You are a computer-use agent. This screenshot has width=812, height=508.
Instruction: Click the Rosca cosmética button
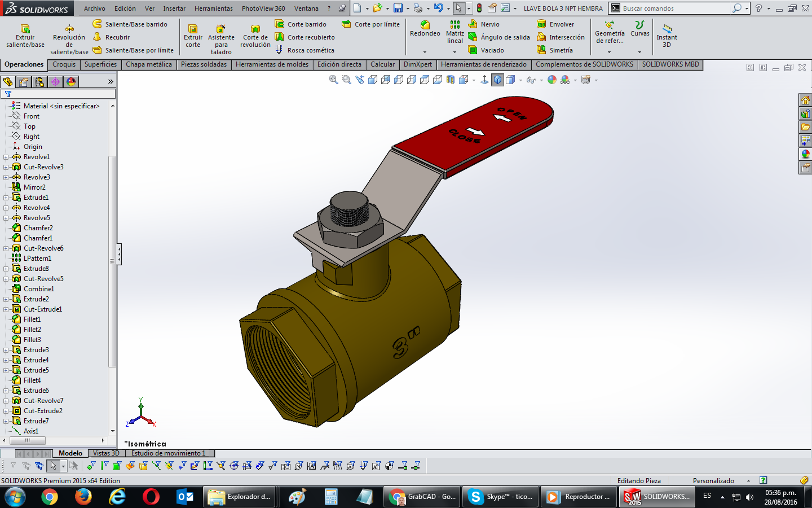[304, 50]
